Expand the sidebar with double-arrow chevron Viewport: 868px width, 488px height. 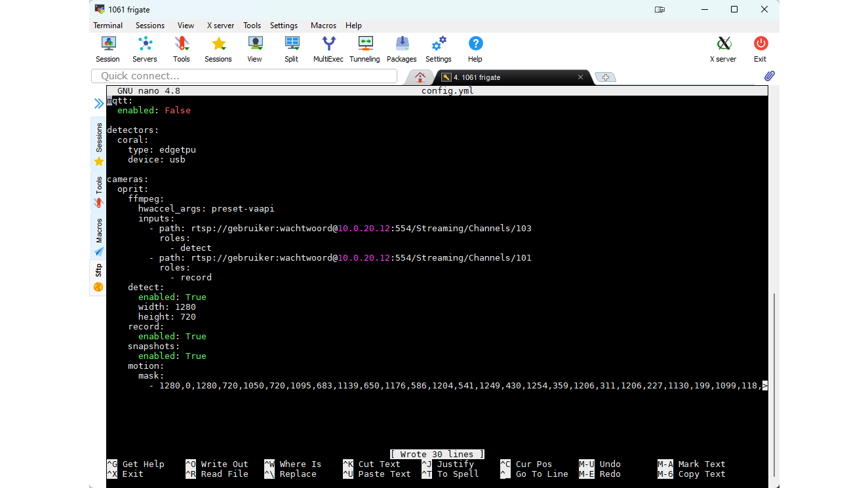click(98, 103)
